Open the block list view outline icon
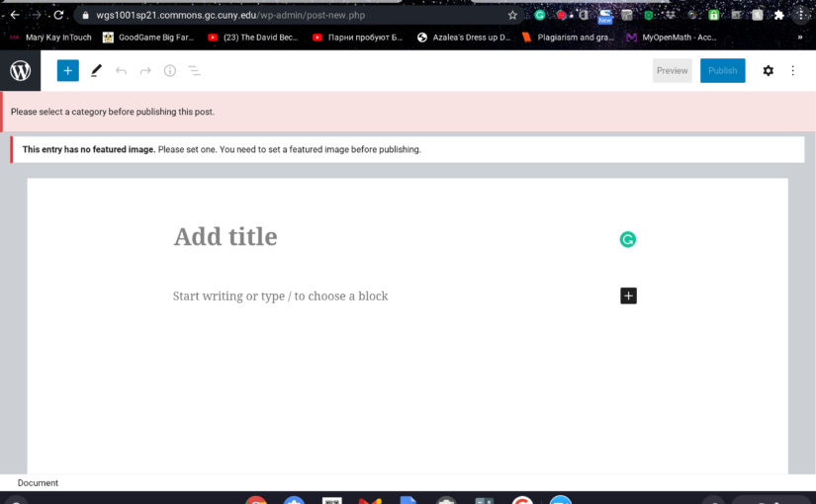Screen dimensions: 816x504 point(194,71)
